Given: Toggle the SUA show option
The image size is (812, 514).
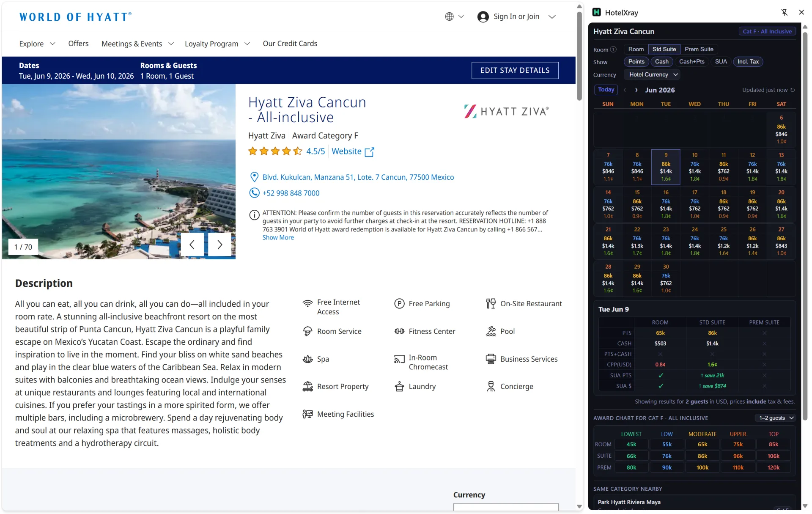Looking at the screenshot, I should coord(721,62).
